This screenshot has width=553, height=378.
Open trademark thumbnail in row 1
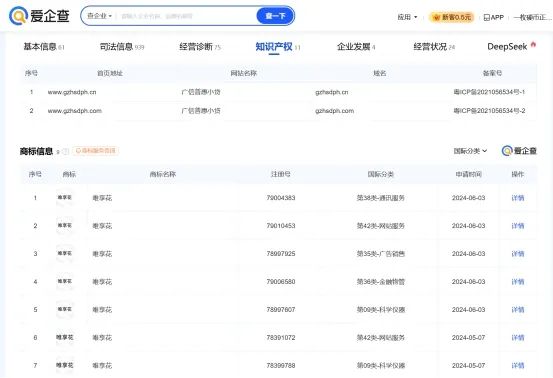65,197
